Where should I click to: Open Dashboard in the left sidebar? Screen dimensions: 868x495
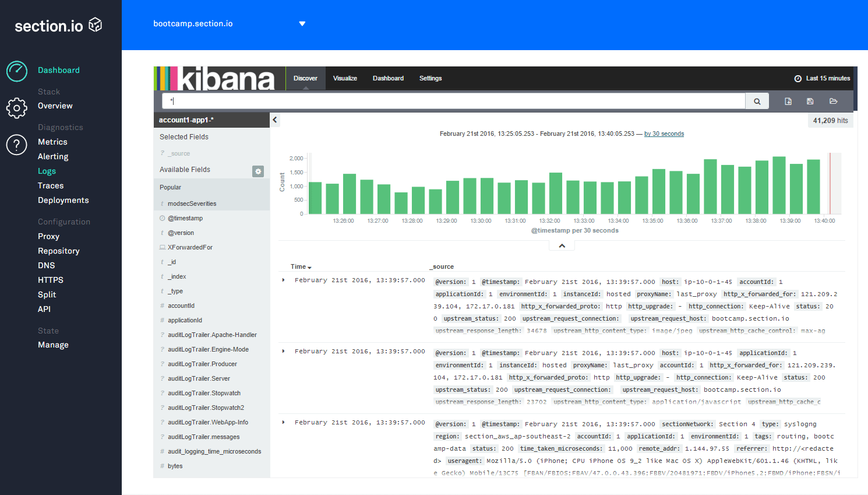pyautogui.click(x=59, y=71)
